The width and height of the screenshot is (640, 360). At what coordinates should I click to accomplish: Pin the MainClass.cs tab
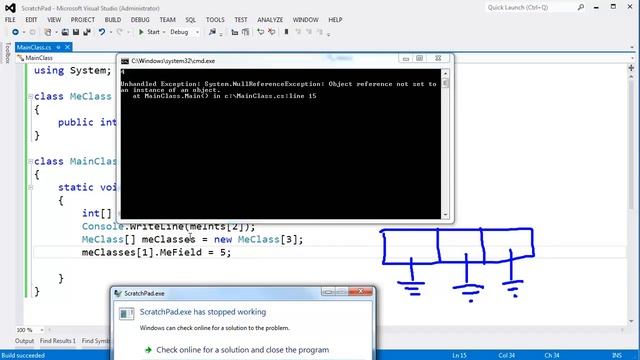(58, 47)
